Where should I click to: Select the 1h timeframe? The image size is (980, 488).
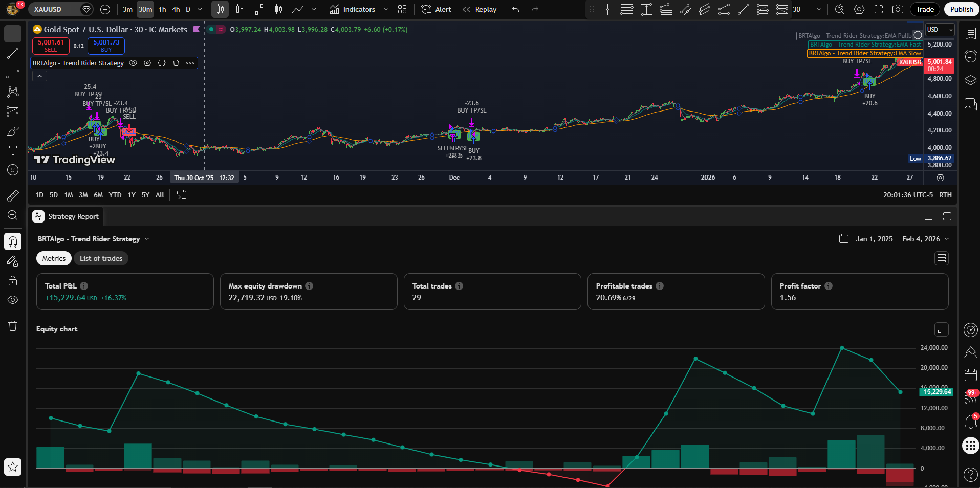(162, 9)
